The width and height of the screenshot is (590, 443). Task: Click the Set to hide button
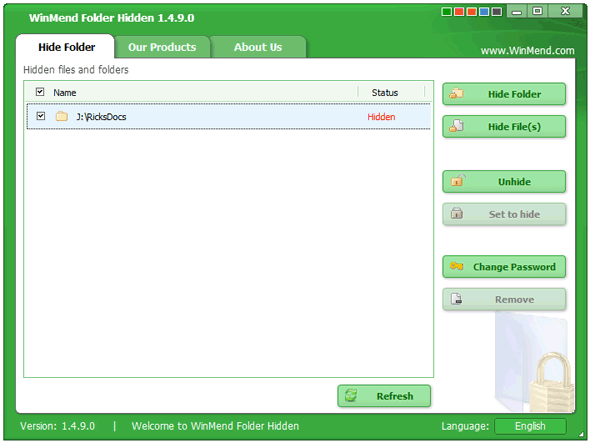coord(504,214)
